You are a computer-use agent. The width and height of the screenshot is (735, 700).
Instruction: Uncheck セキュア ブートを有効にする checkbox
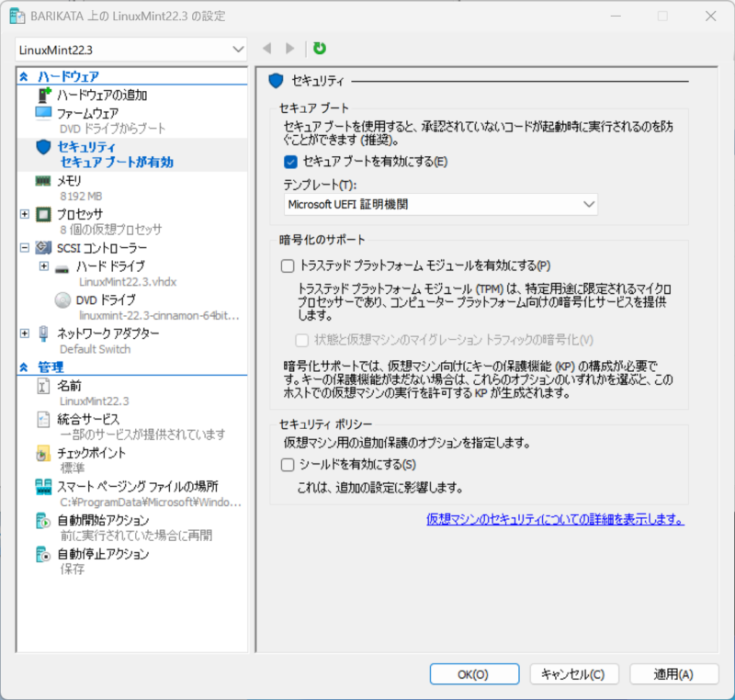(290, 163)
